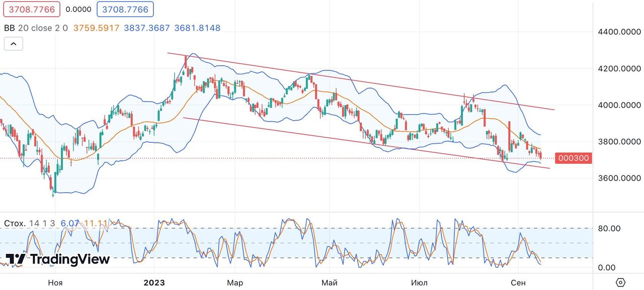644x290 pixels.
Task: Collapse the indicator legend with the chevron button
Action: point(13,44)
